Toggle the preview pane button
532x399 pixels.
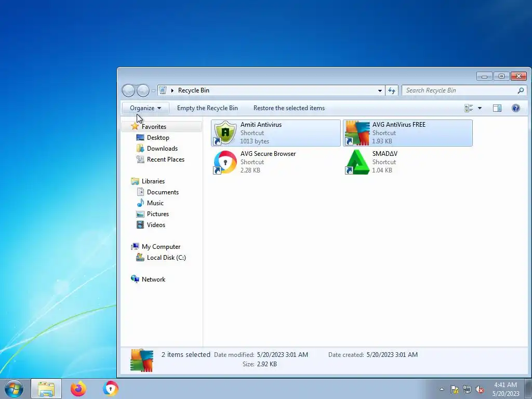(x=497, y=108)
